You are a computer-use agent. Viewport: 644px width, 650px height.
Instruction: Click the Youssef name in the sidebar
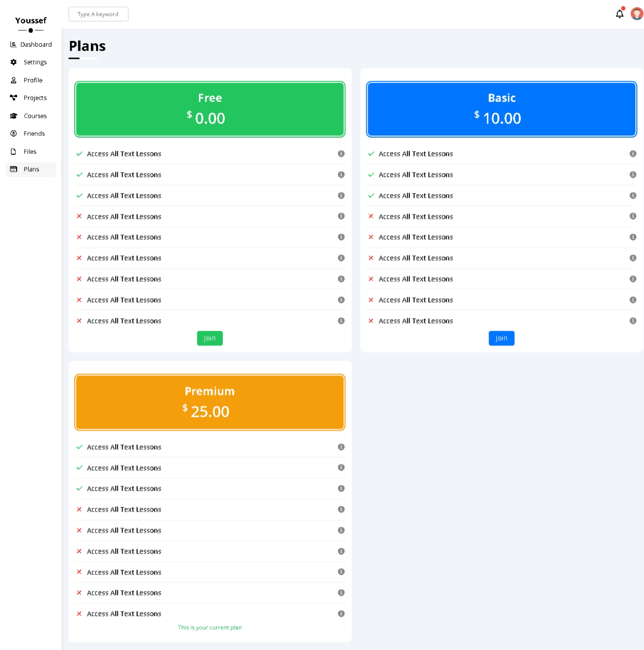click(x=31, y=21)
